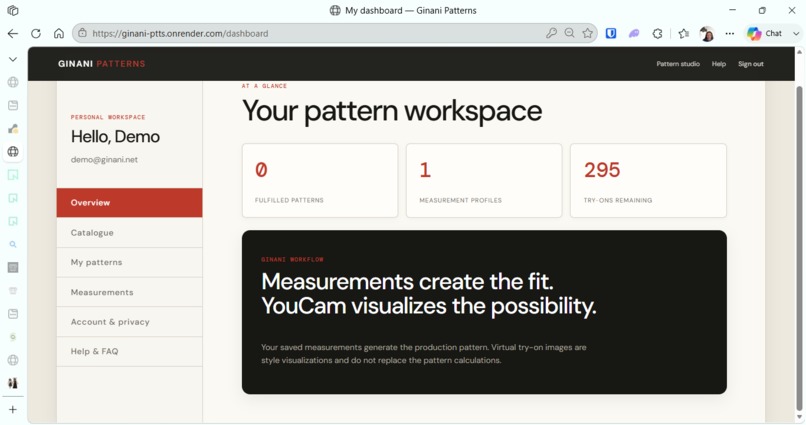Screen dimensions: 806x425
Task: Go back to the previous page
Action: click(13, 33)
